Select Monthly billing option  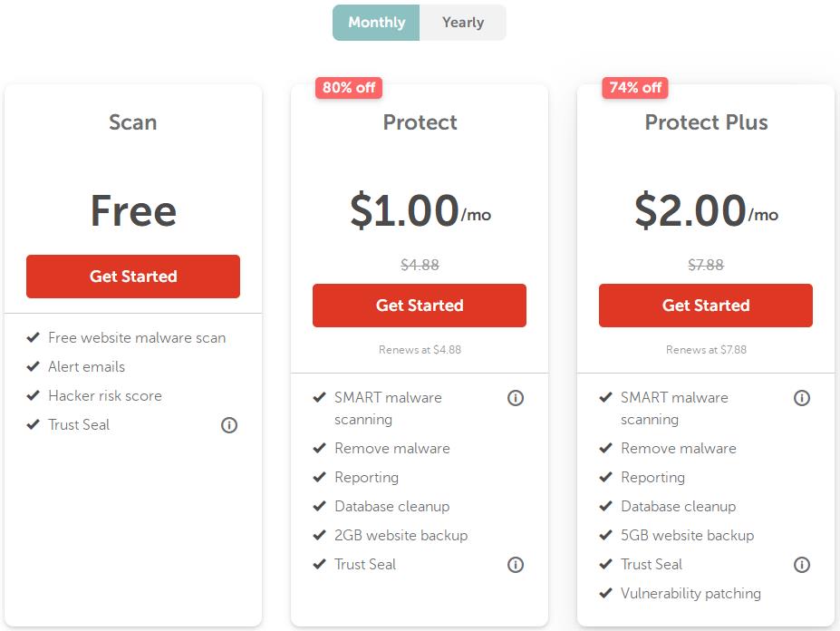tap(376, 23)
